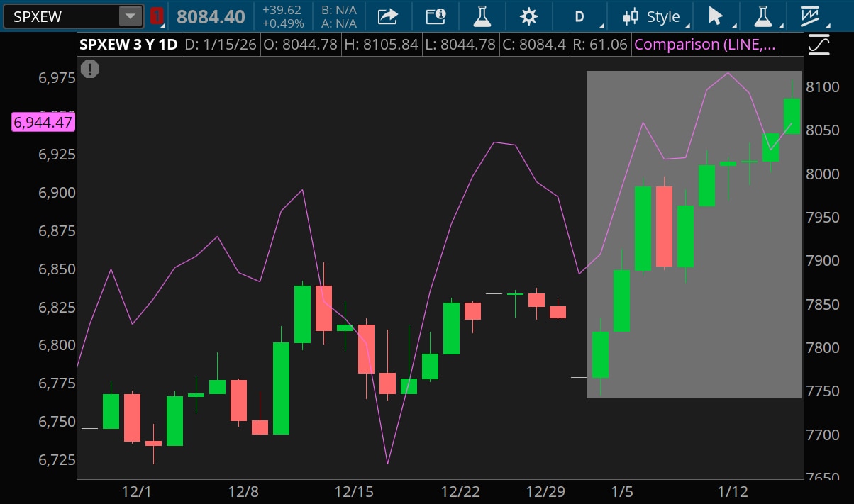
Task: Open Edit Studies flask icon
Action: tap(482, 16)
